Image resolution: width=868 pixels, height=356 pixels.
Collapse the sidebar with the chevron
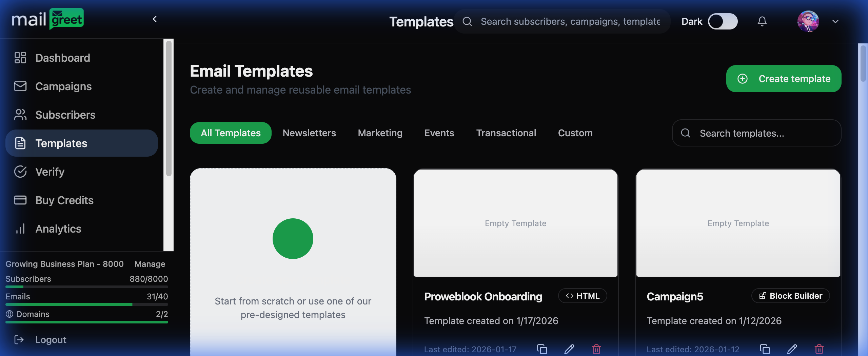(x=155, y=19)
